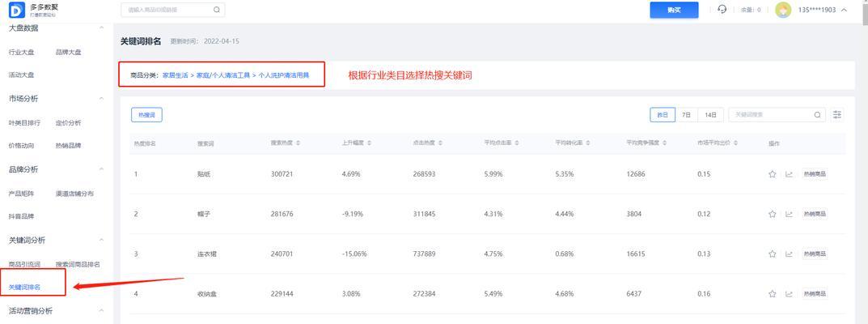868x324 pixels.
Task: Click magnifier icon in keyword search box
Action: (x=818, y=115)
